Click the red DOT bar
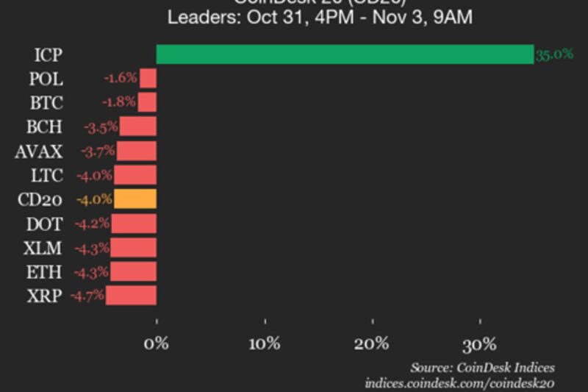The image size is (588, 392). (x=133, y=224)
